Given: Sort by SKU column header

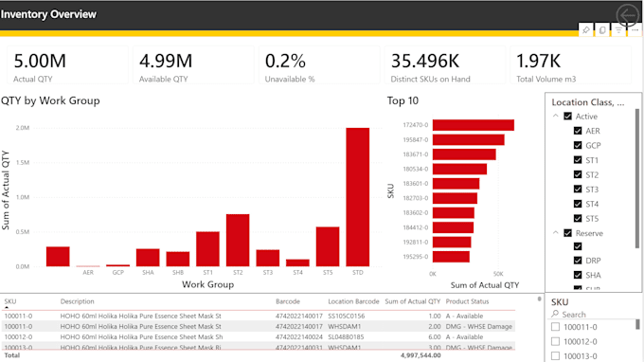Looking at the screenshot, I should click(x=10, y=301).
